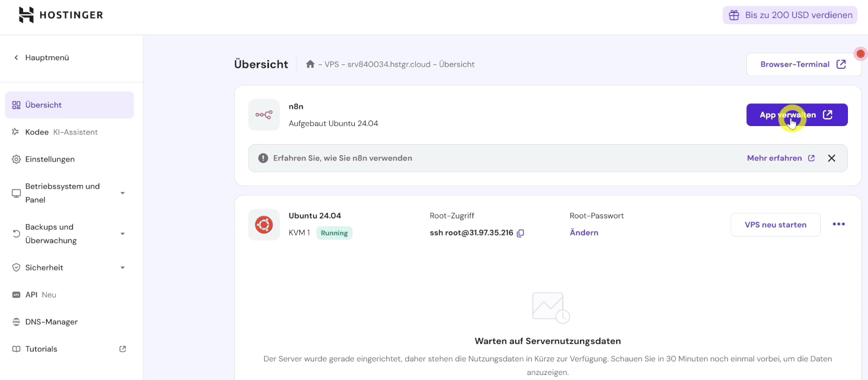Click the 'KVM 1' plan label
This screenshot has width=868, height=380.
tap(299, 233)
